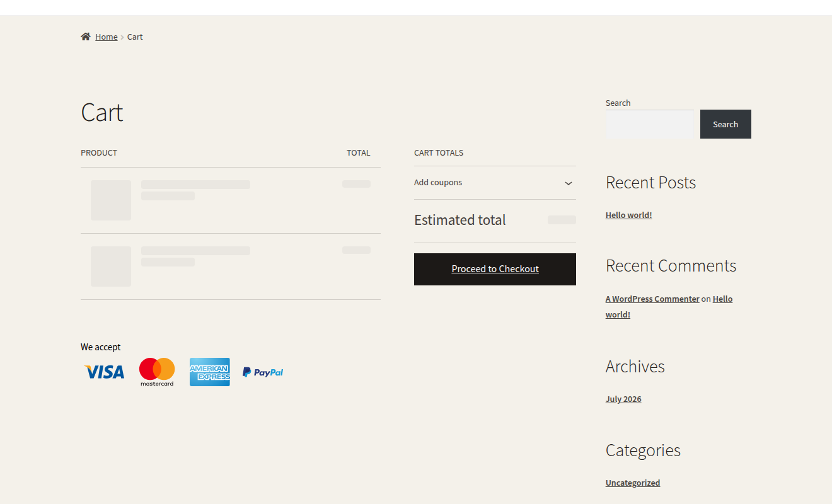The image size is (832, 504).
Task: Proceed to Checkout
Action: 495,269
